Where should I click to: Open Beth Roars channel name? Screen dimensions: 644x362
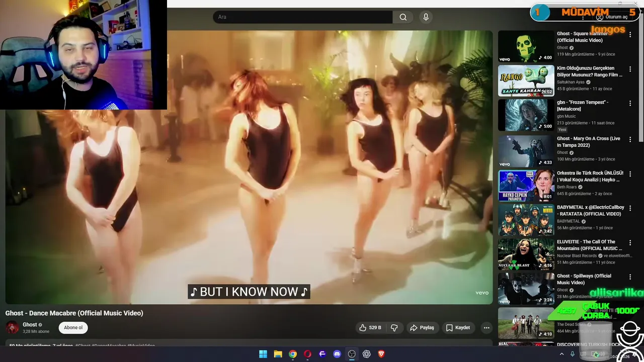click(567, 187)
